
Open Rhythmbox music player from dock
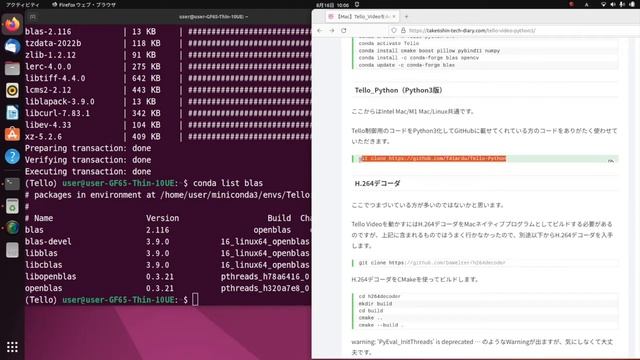tap(12, 90)
